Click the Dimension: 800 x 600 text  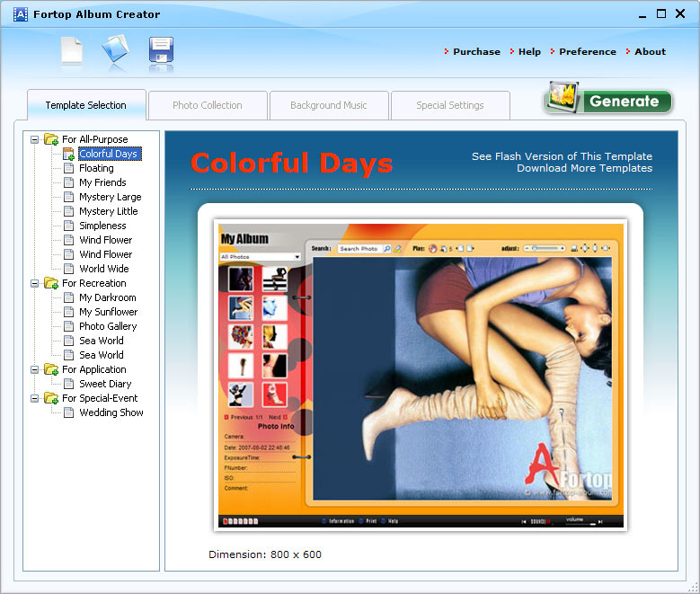[265, 554]
